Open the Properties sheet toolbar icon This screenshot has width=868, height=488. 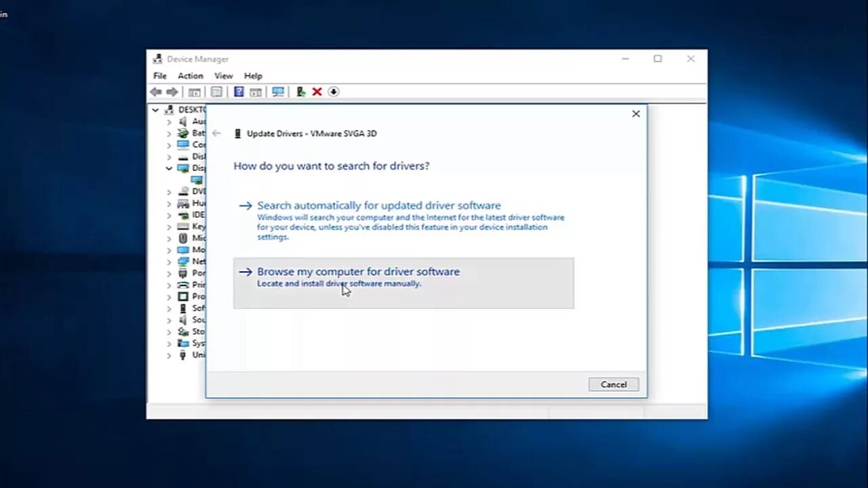click(216, 91)
